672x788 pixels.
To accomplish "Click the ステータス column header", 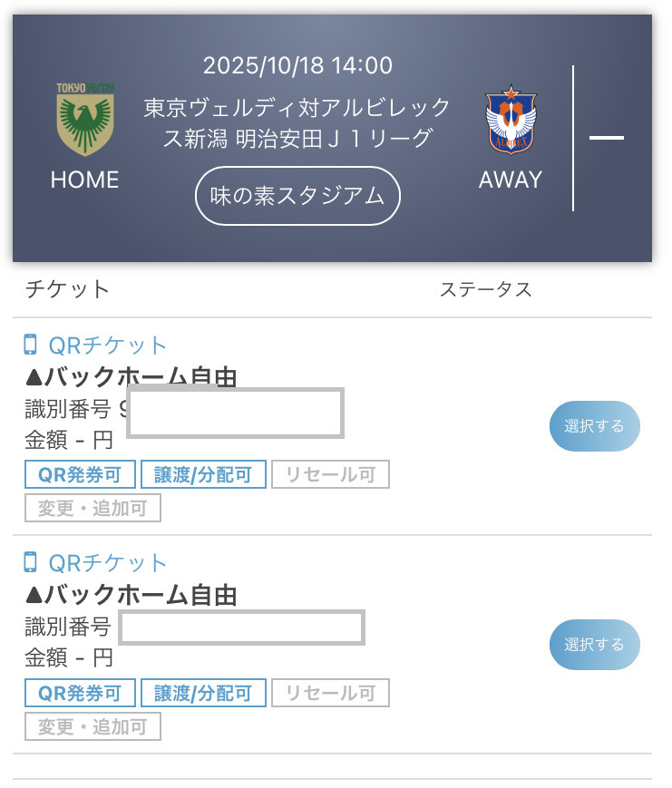I will 485,289.
